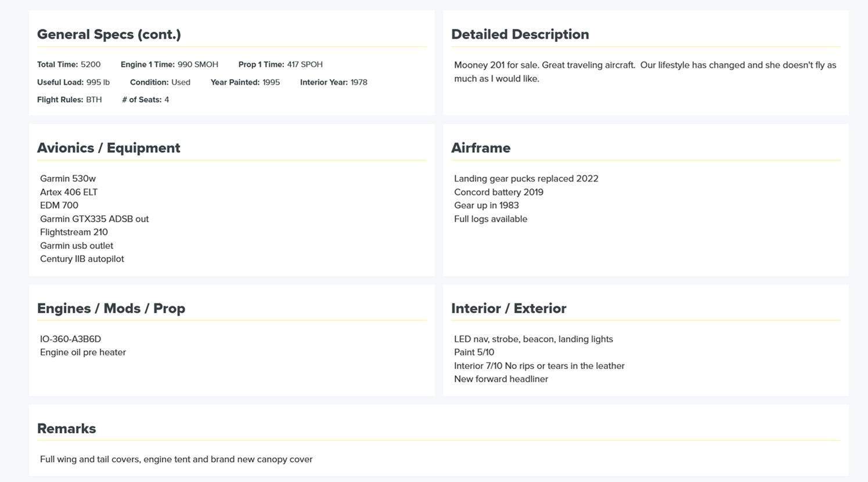Screen dimensions: 868x482
Task: Click 'Landing gear pucks replaced 2022' line
Action: pyautogui.click(x=526, y=179)
